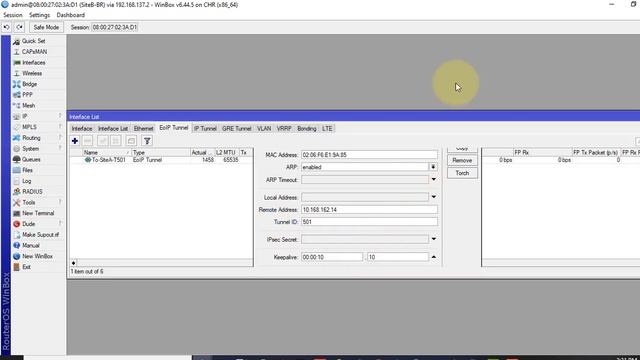Open the MPLS submenu
Screen dimensions: 640x360
29,127
